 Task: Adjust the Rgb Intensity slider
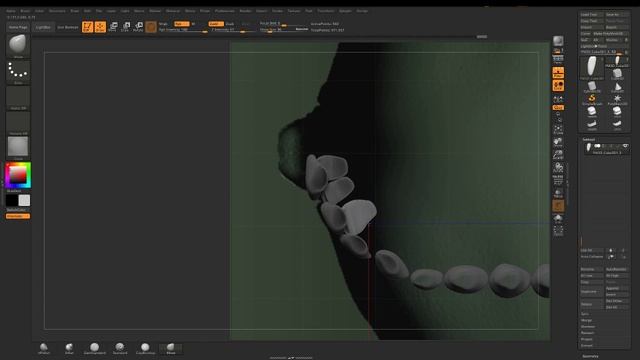[183, 30]
